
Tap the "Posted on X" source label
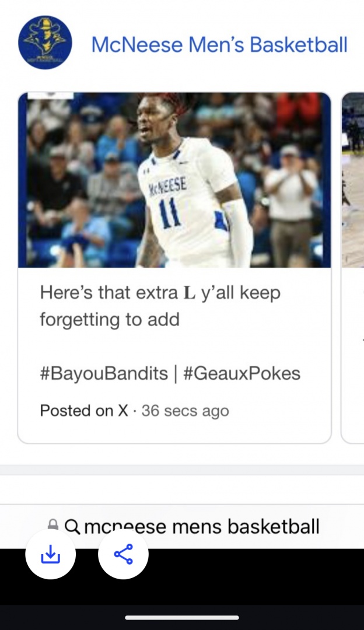pos(83,411)
